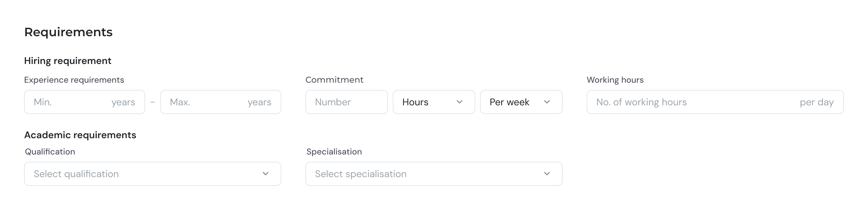Focus the Commitment Number input
Viewport: 868px width, 210px height.
346,102
